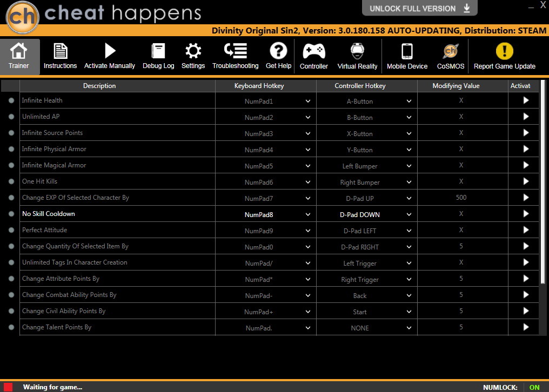This screenshot has width=549, height=392.
Task: Click the cheat list vertical scrollbar
Action: pos(543,182)
